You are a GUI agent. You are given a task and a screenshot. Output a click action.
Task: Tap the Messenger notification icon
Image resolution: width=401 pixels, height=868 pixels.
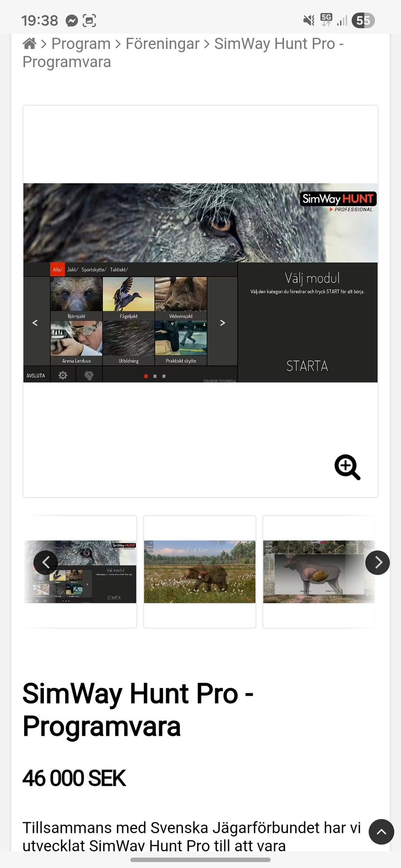point(72,20)
